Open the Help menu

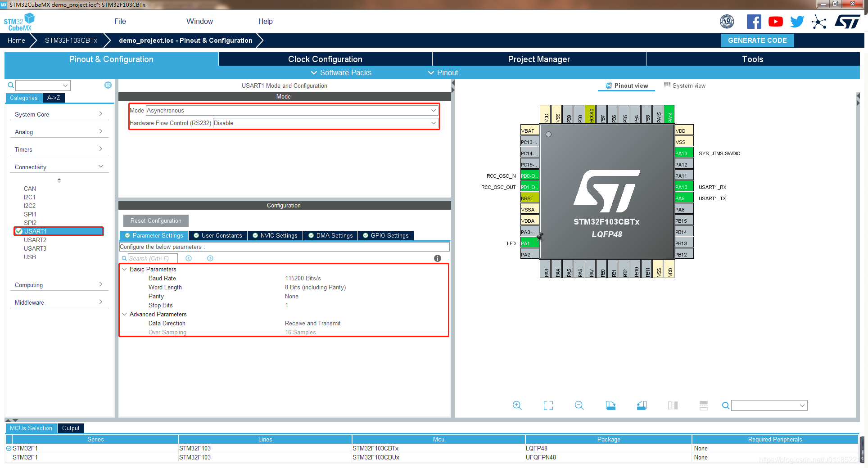pos(265,21)
